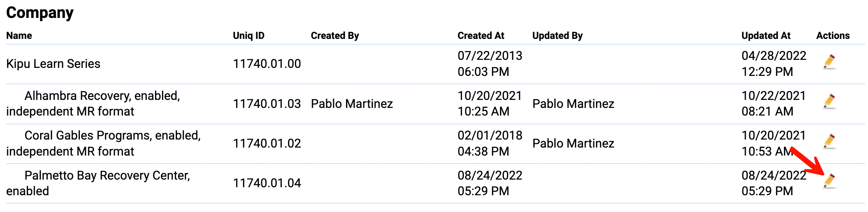Viewport: 868px width, 212px height.
Task: Click the Actions column header
Action: [x=833, y=35]
